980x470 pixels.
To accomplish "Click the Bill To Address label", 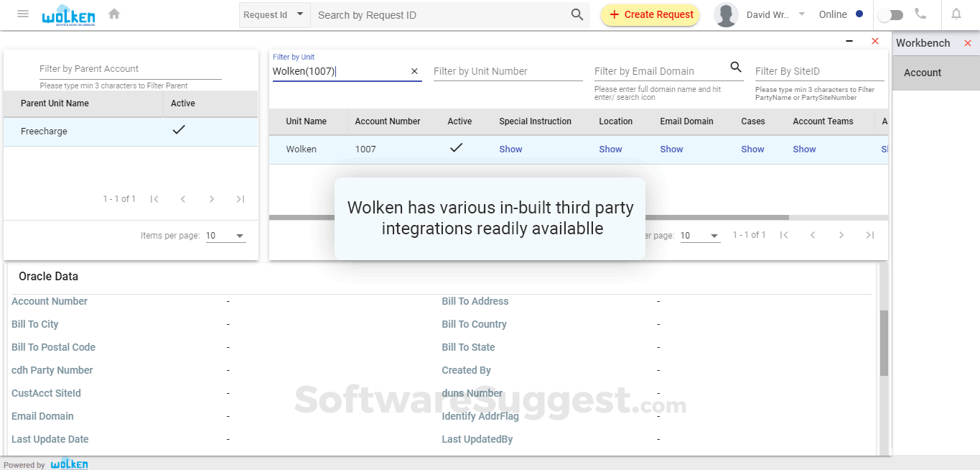I will (475, 301).
